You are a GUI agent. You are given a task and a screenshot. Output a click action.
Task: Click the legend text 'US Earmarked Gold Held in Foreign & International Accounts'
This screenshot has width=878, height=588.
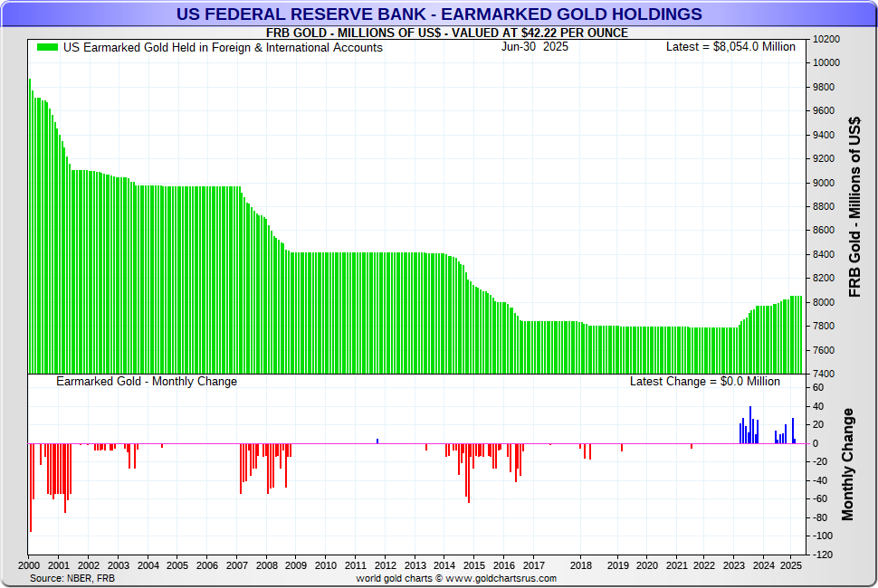(x=223, y=48)
